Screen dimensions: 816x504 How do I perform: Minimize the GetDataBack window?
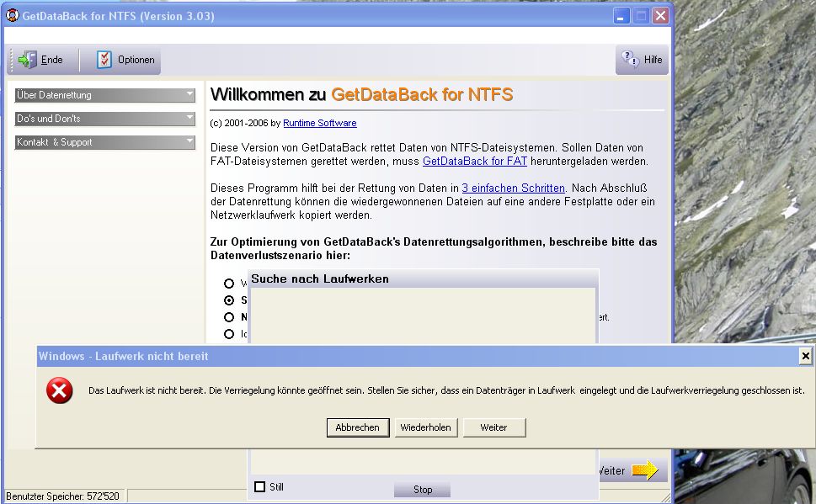click(x=621, y=16)
